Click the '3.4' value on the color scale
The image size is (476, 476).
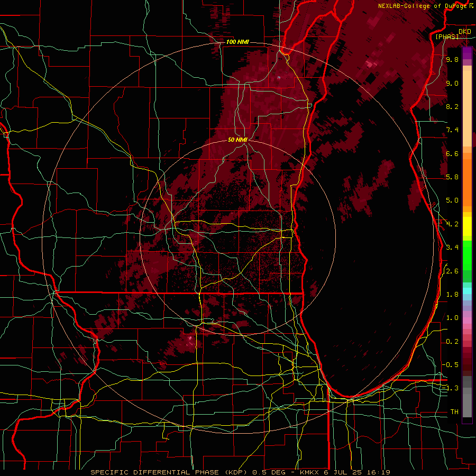[x=452, y=248]
